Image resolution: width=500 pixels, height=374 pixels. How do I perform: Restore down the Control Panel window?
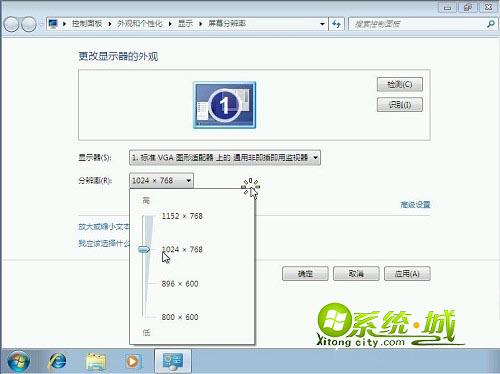(468, 7)
